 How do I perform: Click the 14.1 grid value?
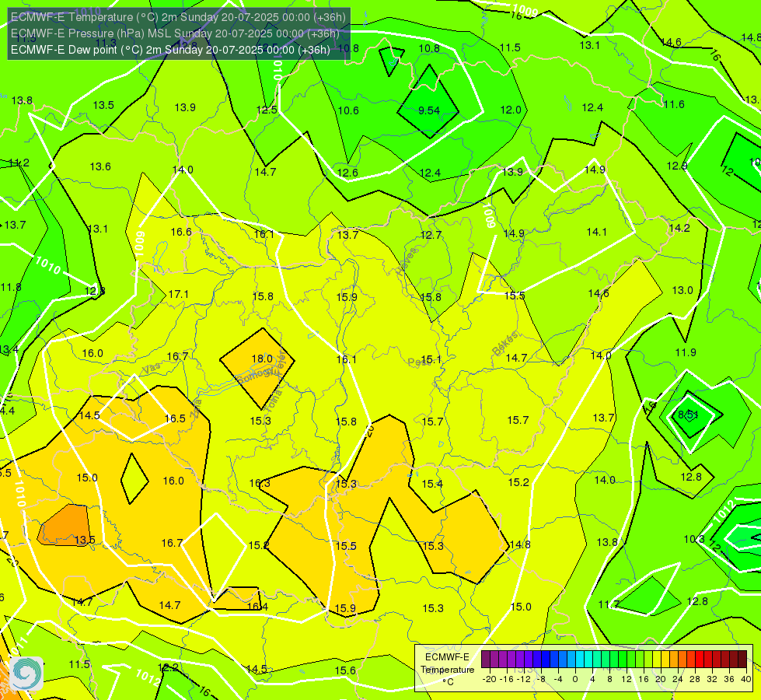click(x=596, y=233)
